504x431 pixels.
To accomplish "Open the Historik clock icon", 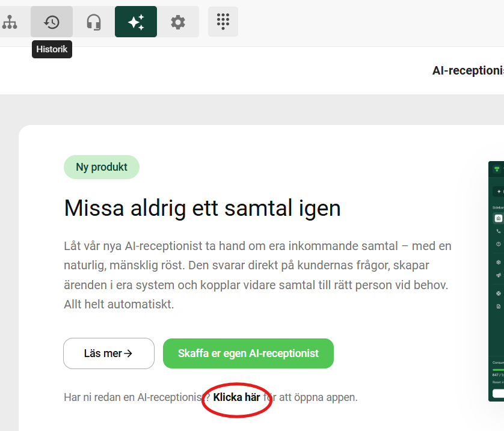I will (52, 22).
